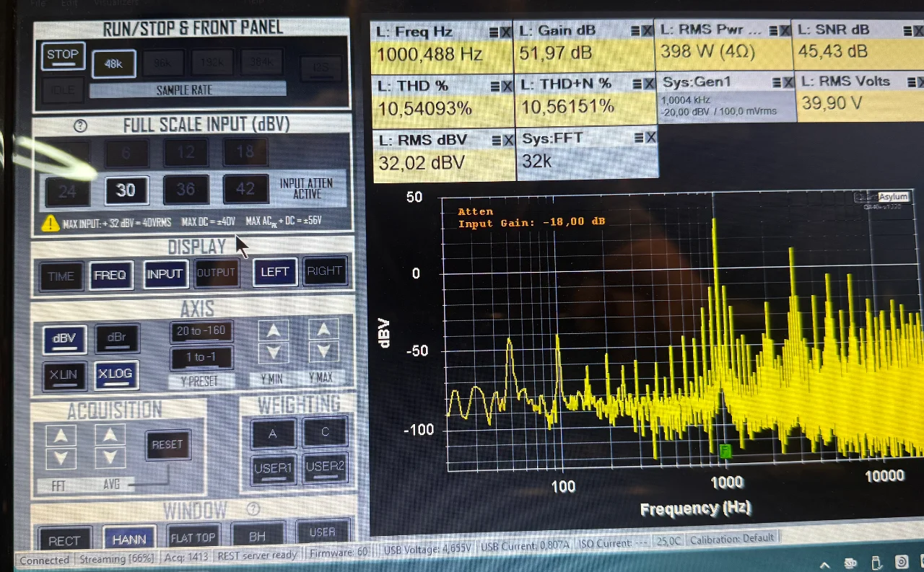Close the L: Freq Hz measurement tile
Viewport: 924px width, 572px height.
(505, 32)
